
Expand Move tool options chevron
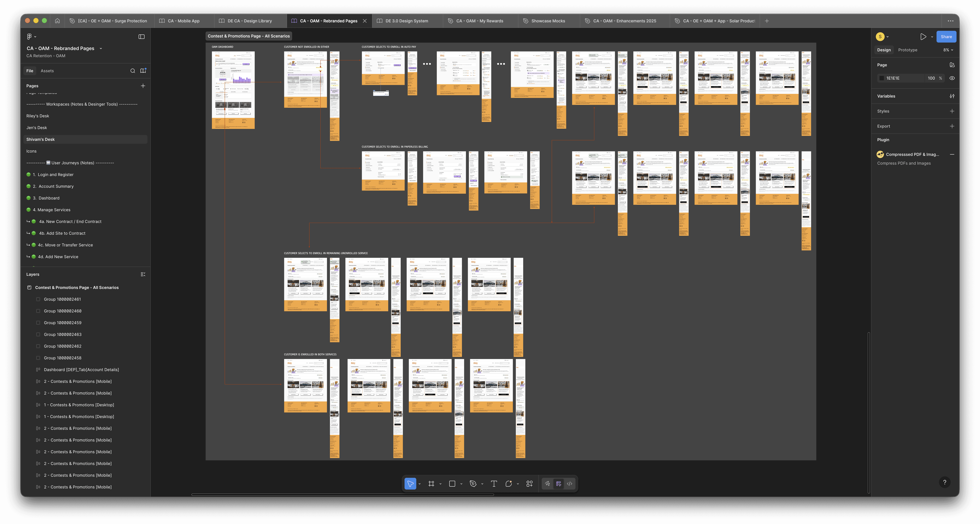(420, 484)
